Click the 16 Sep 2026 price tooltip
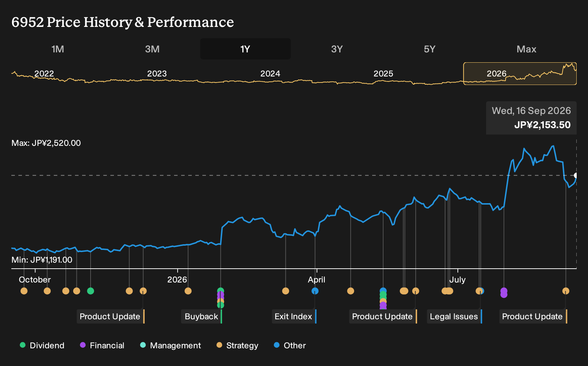 tap(531, 118)
